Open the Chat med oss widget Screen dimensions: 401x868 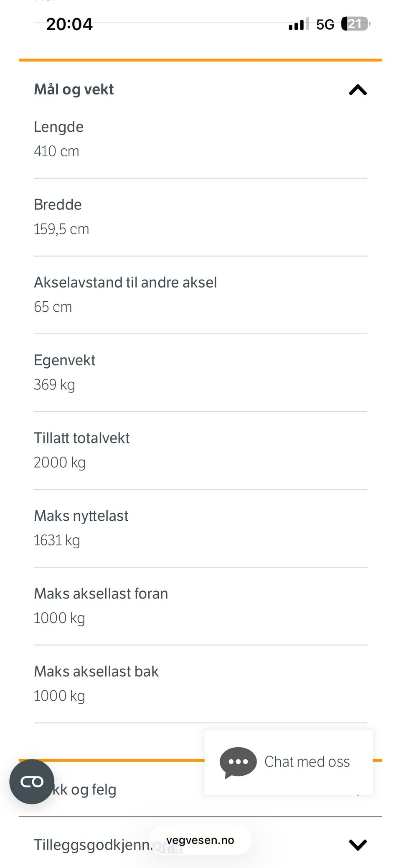[288, 762]
